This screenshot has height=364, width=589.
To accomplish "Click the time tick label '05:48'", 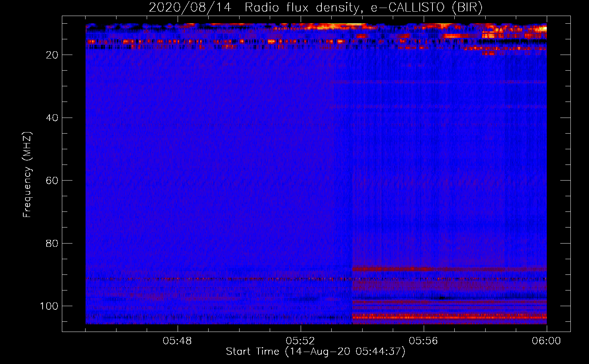I will 177,341.
